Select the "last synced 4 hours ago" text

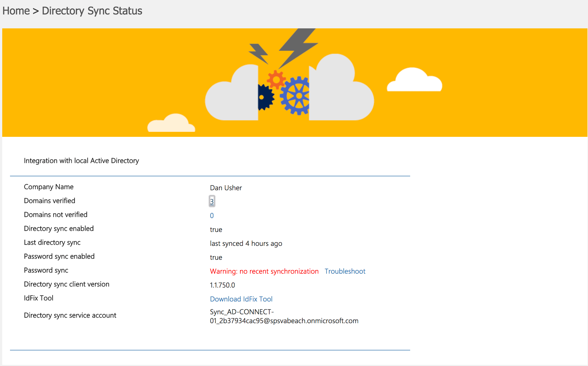[x=246, y=243]
